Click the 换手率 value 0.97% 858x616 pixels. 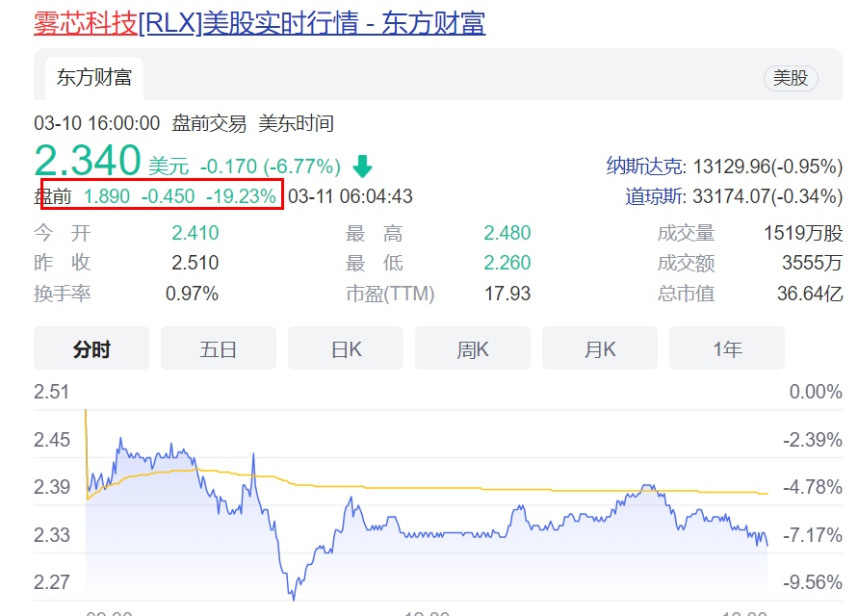(192, 294)
